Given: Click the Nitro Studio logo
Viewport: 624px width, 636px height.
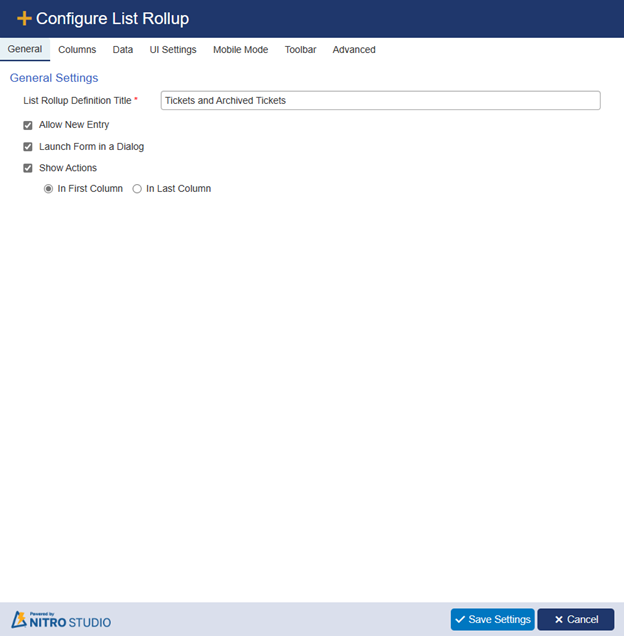Looking at the screenshot, I should pyautogui.click(x=61, y=620).
